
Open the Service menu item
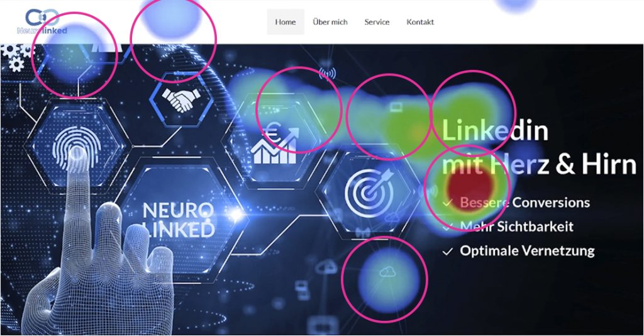coord(377,22)
